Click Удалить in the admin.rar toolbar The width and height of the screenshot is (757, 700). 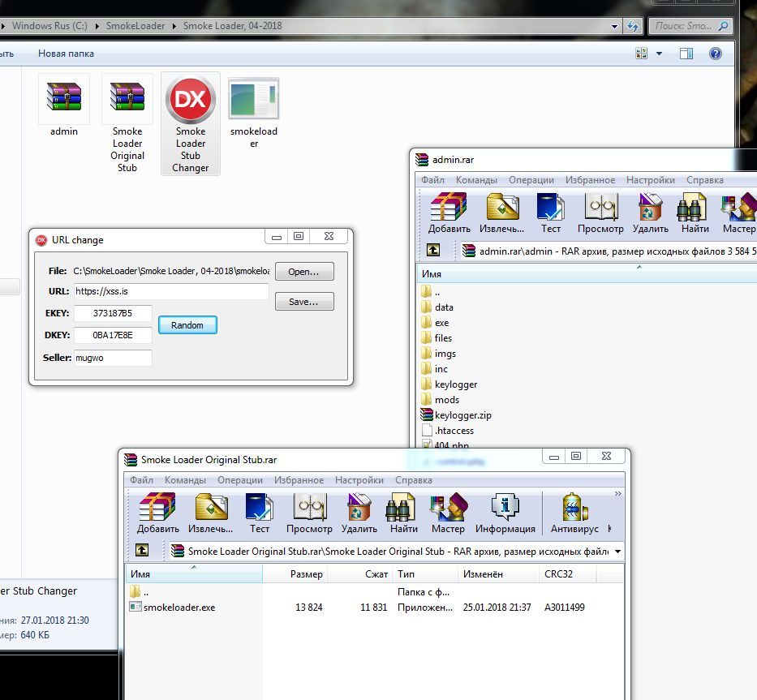(650, 213)
